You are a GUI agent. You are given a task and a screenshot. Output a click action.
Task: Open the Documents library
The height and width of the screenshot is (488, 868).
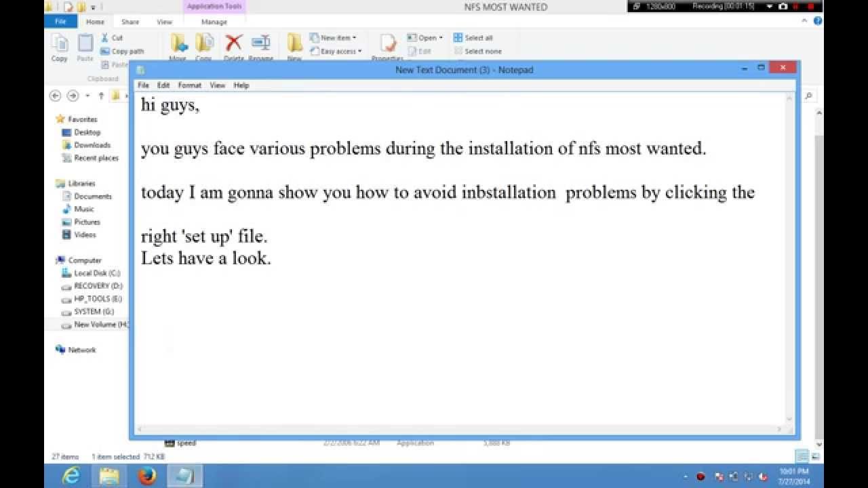click(x=87, y=197)
